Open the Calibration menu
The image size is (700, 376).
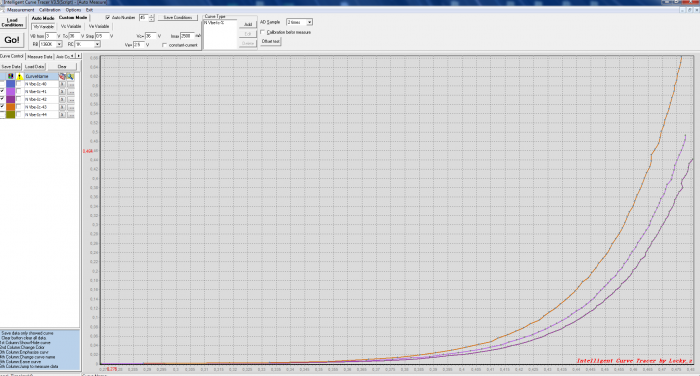50,10
